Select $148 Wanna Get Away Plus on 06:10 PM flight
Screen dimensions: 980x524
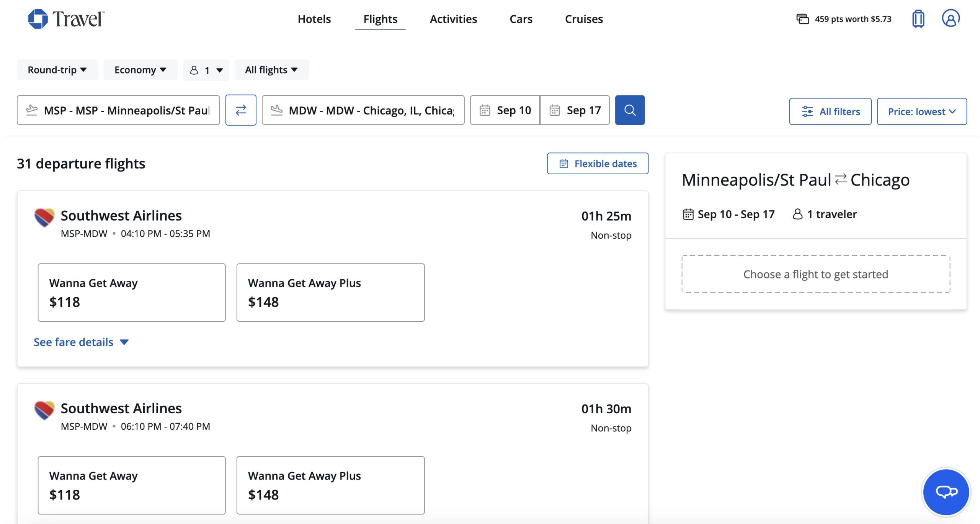tap(330, 485)
